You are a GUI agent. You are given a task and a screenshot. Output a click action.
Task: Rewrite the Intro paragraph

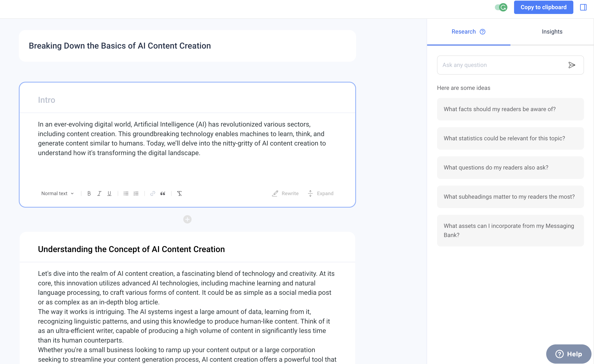286,193
